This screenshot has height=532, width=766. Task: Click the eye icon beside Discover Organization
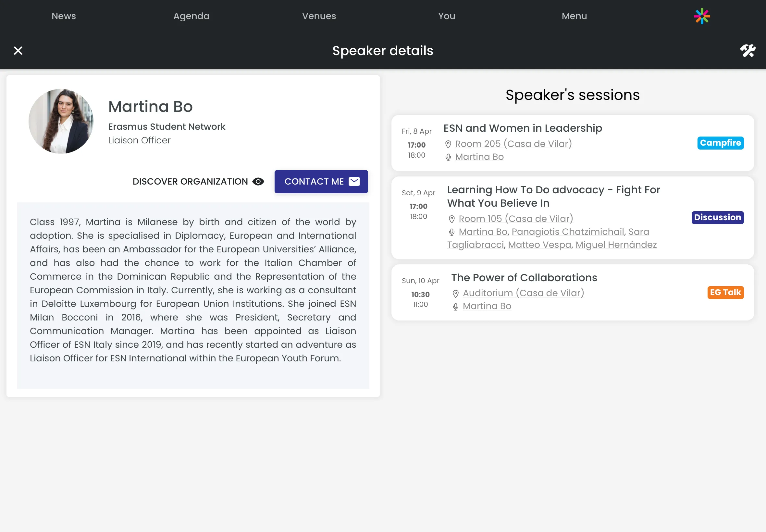[x=258, y=181]
